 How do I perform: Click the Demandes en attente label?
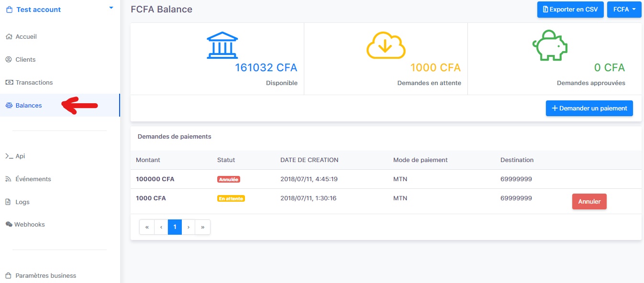coord(429,83)
